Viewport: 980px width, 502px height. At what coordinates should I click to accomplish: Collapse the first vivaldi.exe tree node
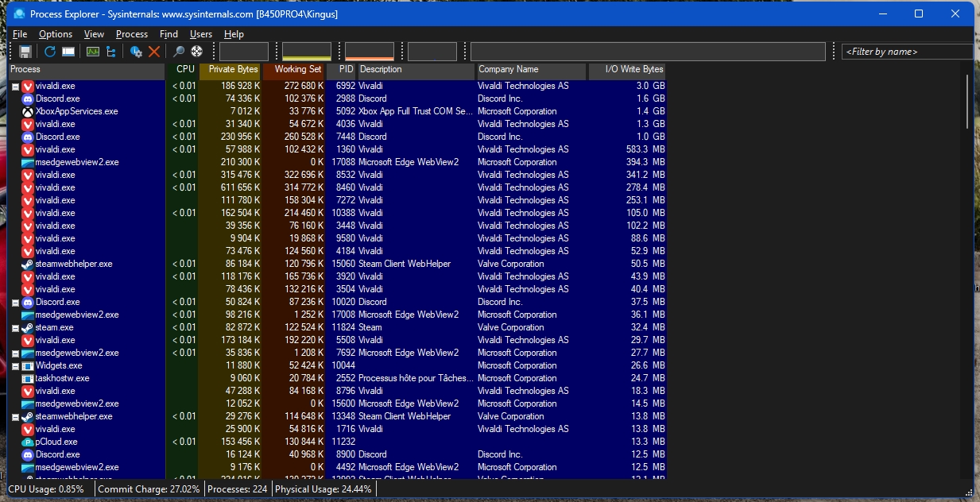[x=16, y=86]
